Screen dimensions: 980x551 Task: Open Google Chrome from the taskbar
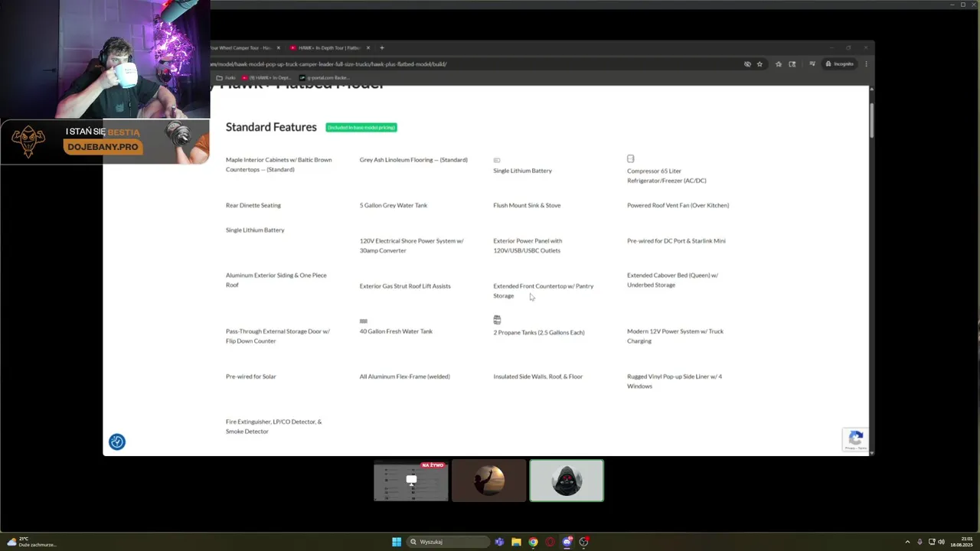pos(533,542)
